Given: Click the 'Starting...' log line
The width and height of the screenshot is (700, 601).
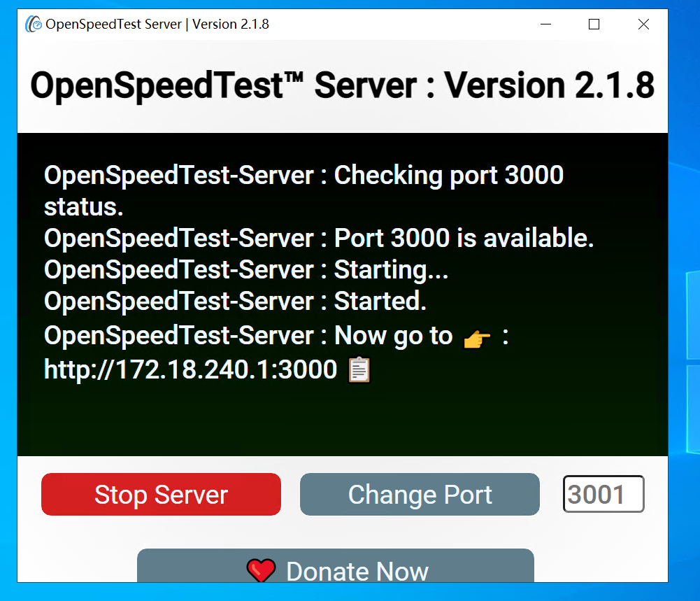Looking at the screenshot, I should pyautogui.click(x=246, y=270).
